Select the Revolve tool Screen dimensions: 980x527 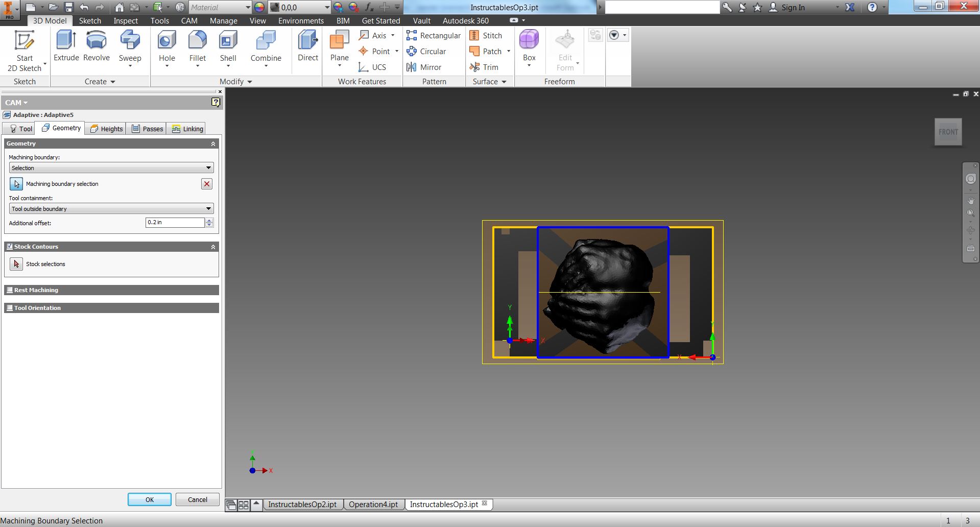click(x=96, y=46)
